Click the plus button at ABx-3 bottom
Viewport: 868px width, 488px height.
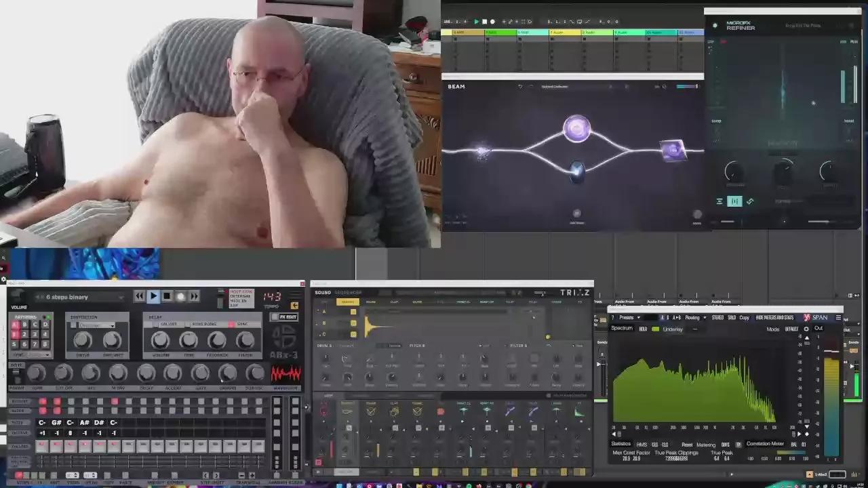coord(252,475)
